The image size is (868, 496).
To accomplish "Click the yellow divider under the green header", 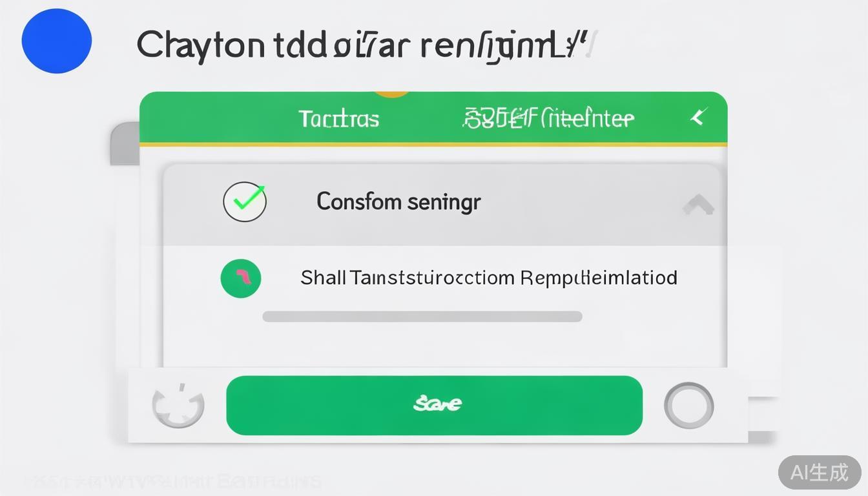I will [433, 145].
